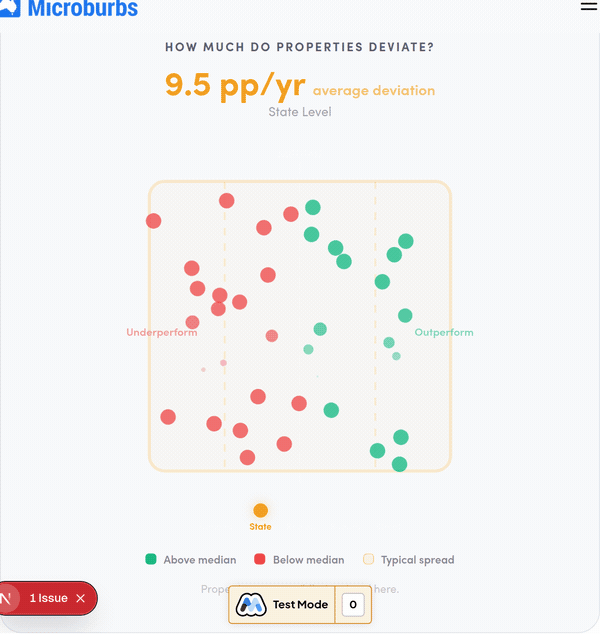The width and height of the screenshot is (600, 634).
Task: Click the State label under orange dot
Action: (261, 526)
